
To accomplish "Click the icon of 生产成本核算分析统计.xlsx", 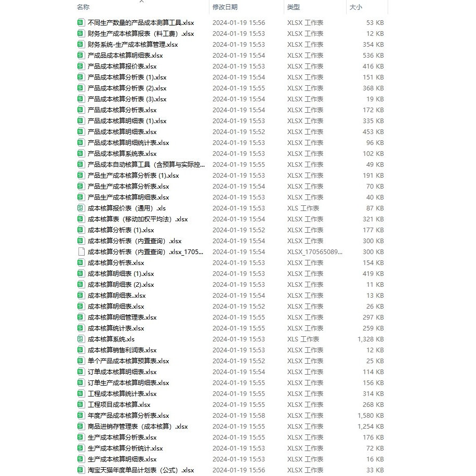I will 81,448.
